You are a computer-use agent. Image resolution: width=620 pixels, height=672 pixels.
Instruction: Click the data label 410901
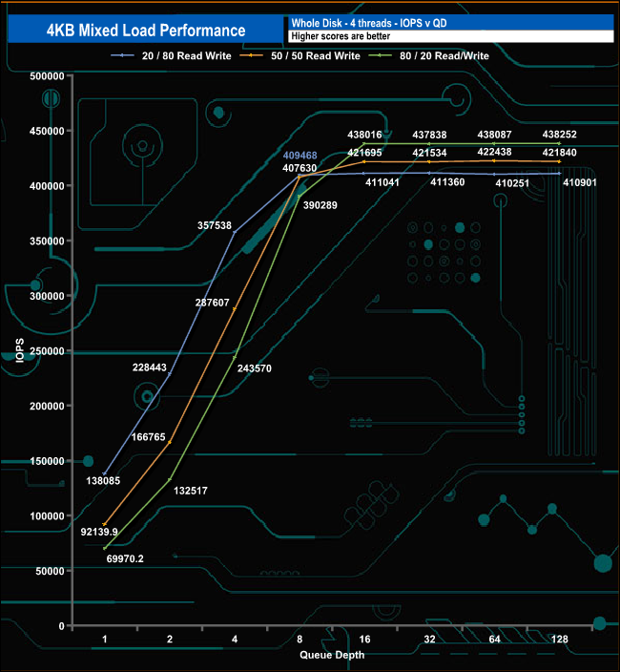(580, 182)
